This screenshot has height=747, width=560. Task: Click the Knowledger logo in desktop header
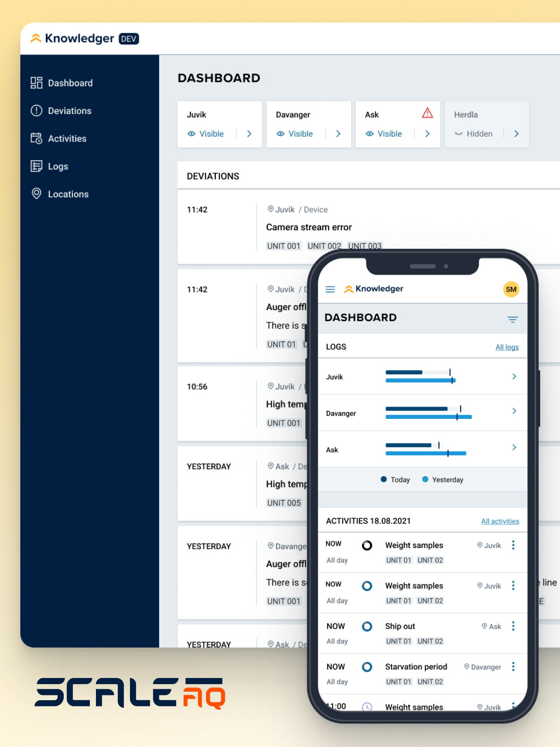[x=72, y=38]
